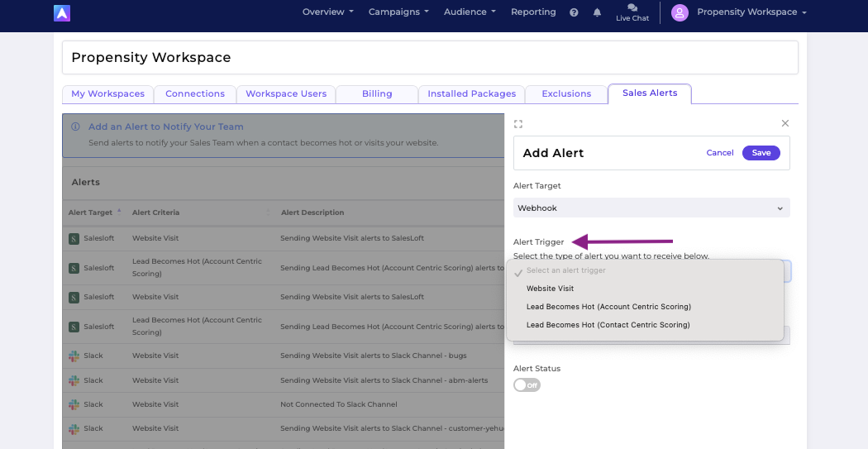The image size is (868, 449).
Task: Click 'Add an Alert to Notify Your Team' heading
Action: [166, 127]
